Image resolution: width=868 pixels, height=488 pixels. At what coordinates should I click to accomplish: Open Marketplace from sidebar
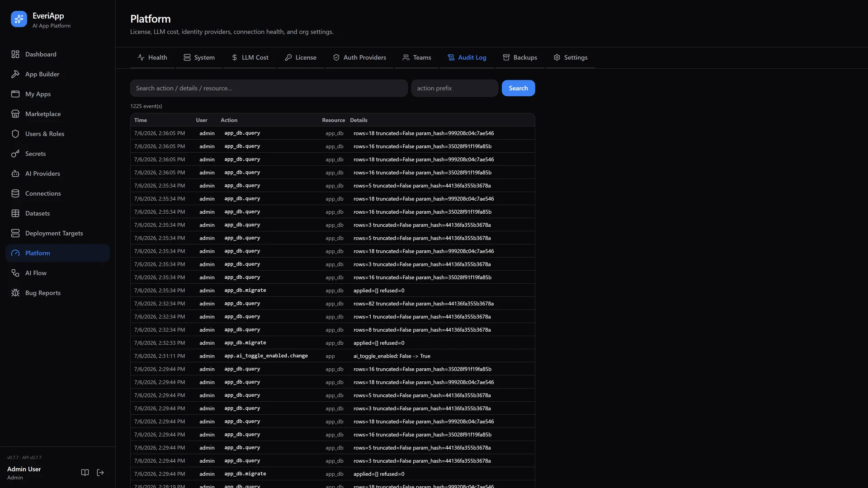point(57,114)
